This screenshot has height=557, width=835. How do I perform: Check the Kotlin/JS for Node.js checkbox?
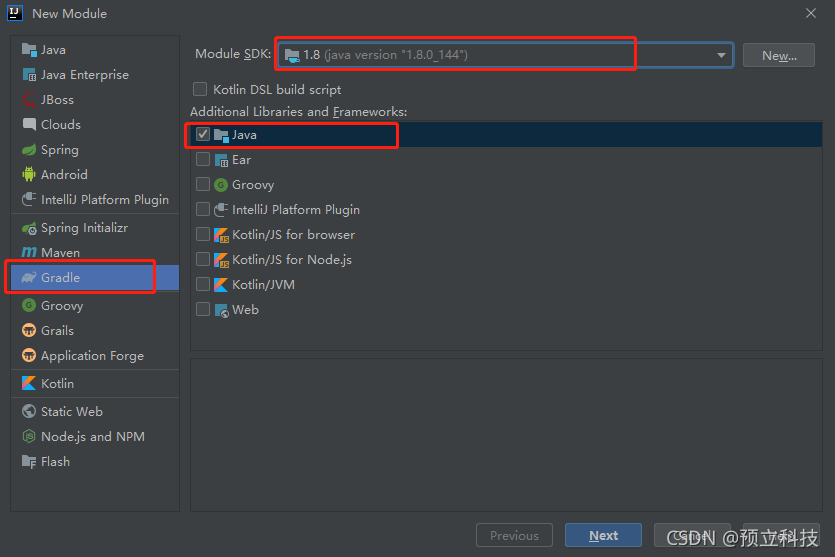(x=203, y=259)
